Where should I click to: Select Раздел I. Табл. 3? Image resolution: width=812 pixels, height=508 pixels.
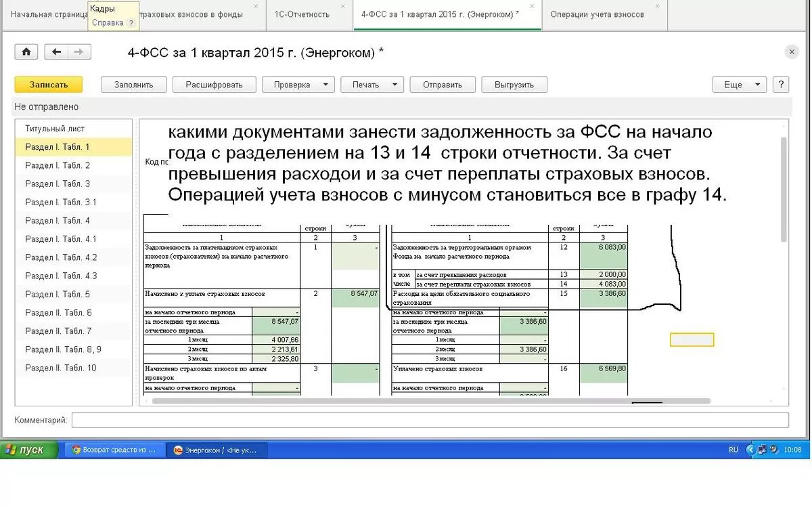pyautogui.click(x=73, y=184)
